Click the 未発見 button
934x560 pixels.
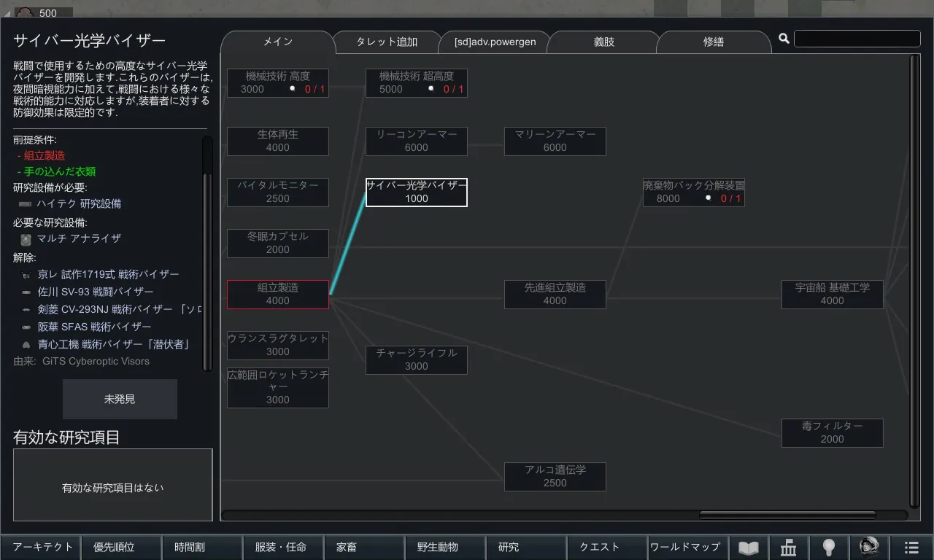pyautogui.click(x=120, y=399)
